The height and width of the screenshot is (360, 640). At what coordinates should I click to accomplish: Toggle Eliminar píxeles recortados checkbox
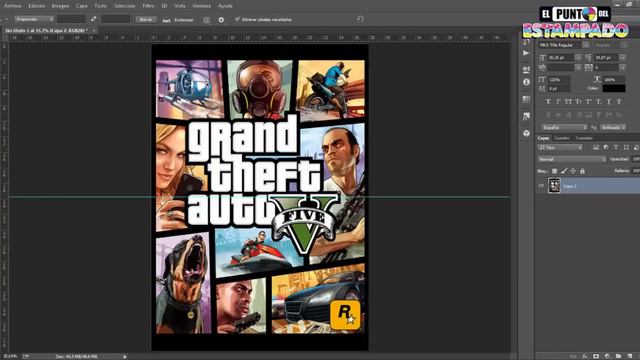pos(237,19)
